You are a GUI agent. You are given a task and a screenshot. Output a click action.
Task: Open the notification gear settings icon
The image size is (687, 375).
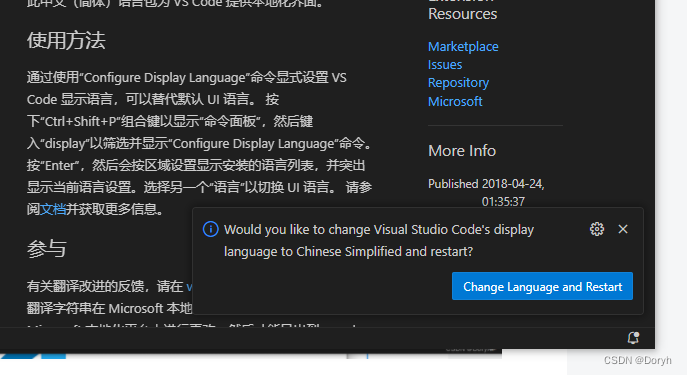[597, 229]
